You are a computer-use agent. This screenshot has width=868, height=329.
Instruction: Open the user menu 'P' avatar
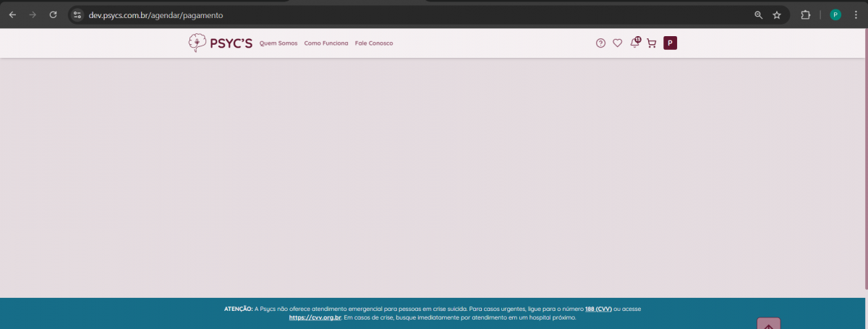click(670, 43)
